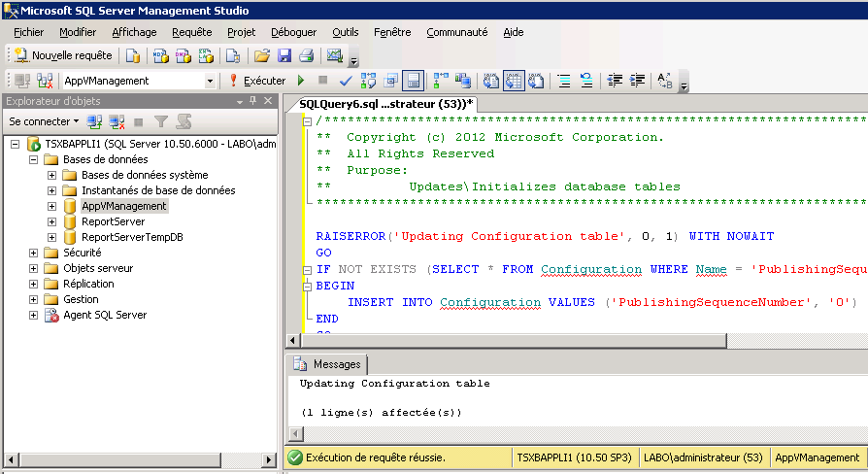Screen dimensions: 868x474
Task: Click the open file folder icon
Action: click(x=262, y=55)
